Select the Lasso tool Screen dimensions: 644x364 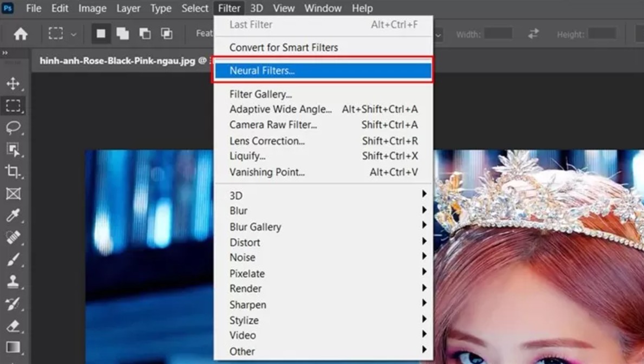(12, 127)
